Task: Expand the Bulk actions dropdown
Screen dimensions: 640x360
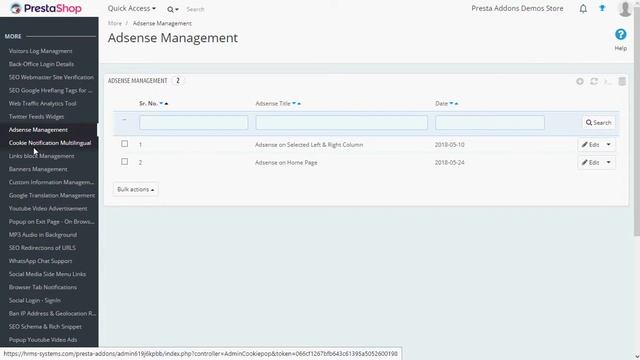Action: (136, 189)
